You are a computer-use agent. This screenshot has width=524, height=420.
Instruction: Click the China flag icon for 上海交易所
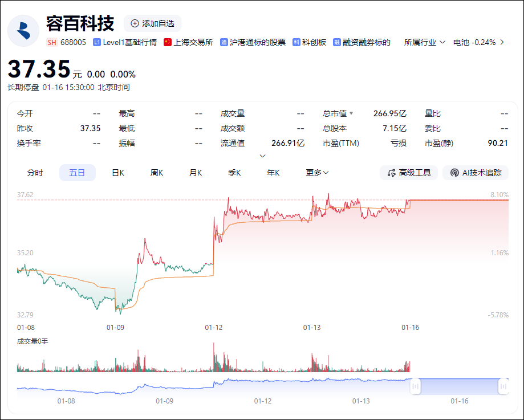click(168, 42)
